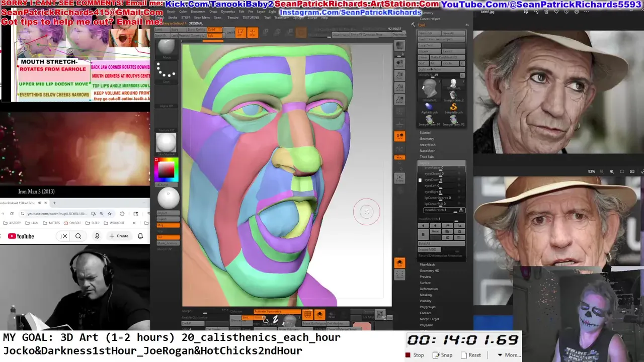Screen dimensions: 644x362
Task: Select the ImagePlane_91 tool thumbnail
Action: click(x=429, y=120)
